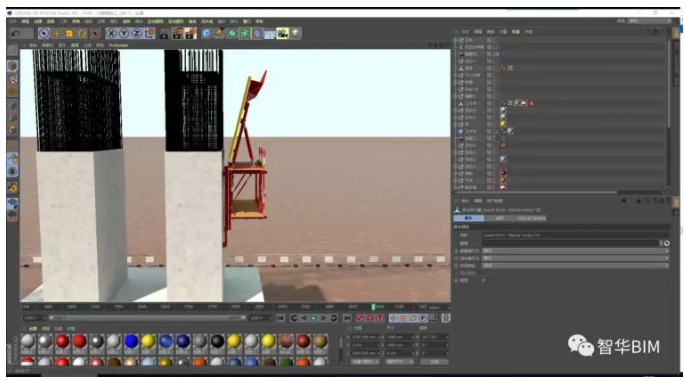Click the Undo arrow in the toolbar
Image resolution: width=685 pixels, height=381 pixels.
click(16, 34)
